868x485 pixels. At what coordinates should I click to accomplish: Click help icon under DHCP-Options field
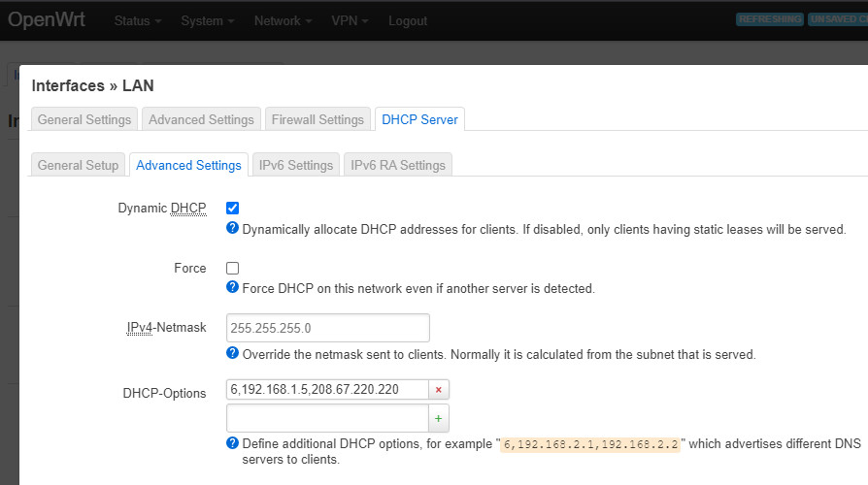[232, 443]
